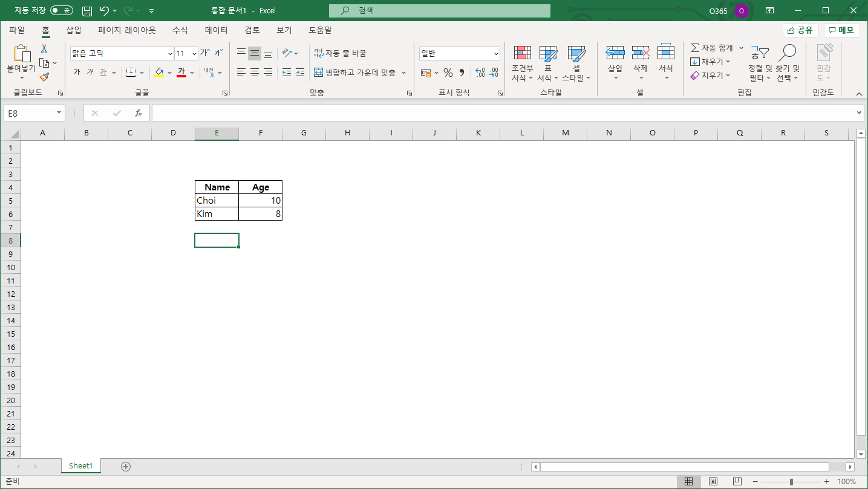Click the Save icon in title bar
Screen dimensions: 868x489
(87, 11)
